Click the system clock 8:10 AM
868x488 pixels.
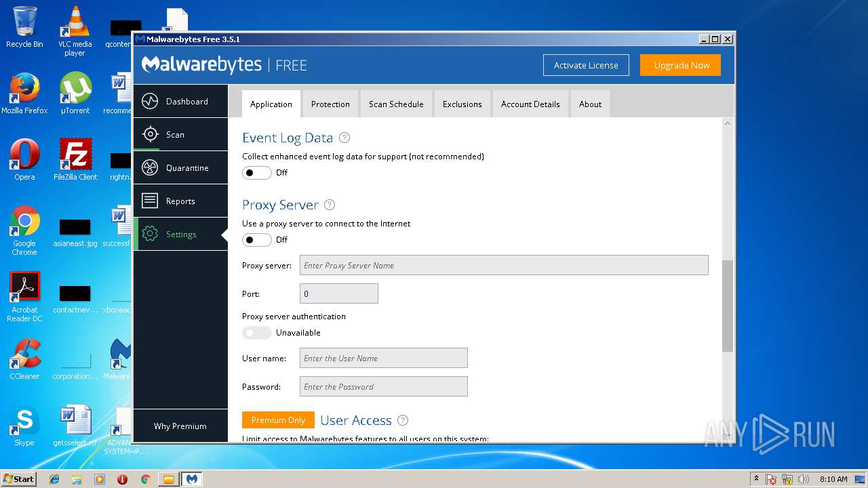pos(833,479)
